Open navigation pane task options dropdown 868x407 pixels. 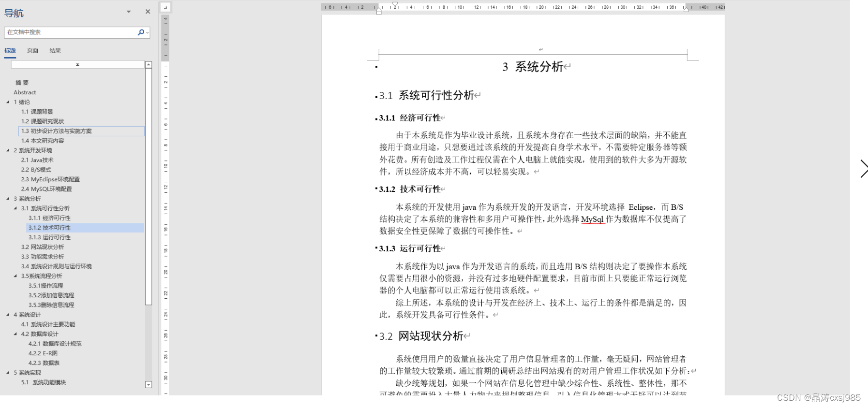pyautogui.click(x=129, y=12)
